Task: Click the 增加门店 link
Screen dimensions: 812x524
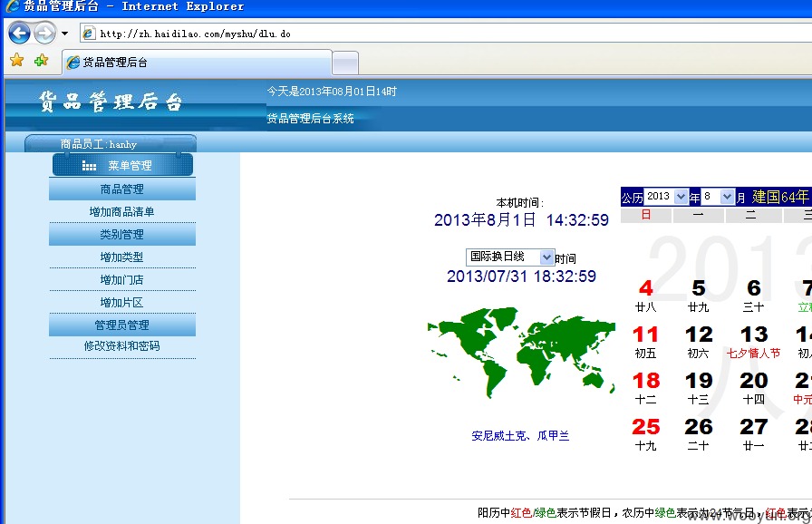Action: [x=121, y=279]
